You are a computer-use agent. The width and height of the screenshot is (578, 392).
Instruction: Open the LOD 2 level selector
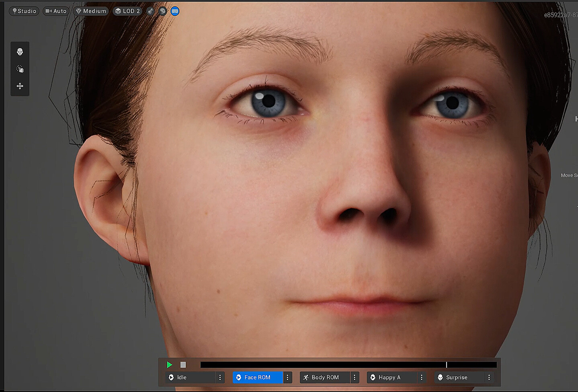tap(127, 11)
